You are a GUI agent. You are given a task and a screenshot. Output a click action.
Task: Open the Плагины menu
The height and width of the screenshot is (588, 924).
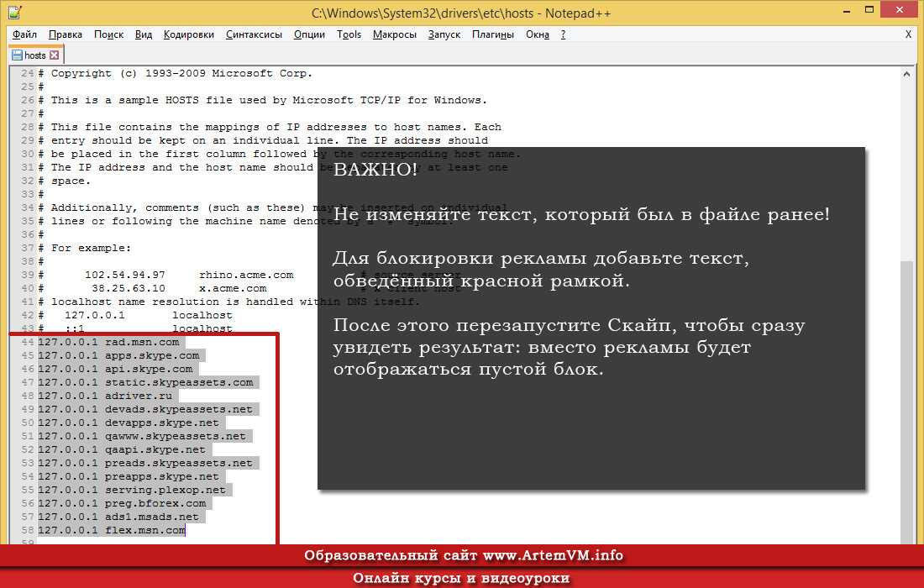493,34
